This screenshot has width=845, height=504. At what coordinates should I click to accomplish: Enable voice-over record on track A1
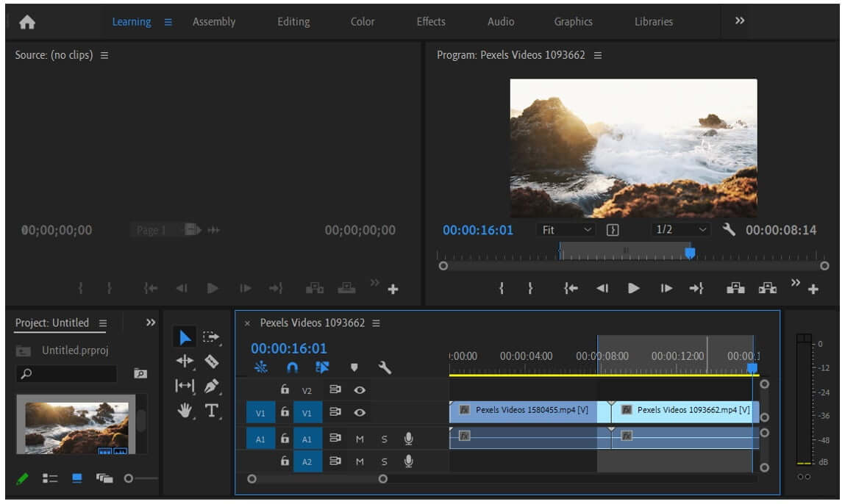[408, 439]
